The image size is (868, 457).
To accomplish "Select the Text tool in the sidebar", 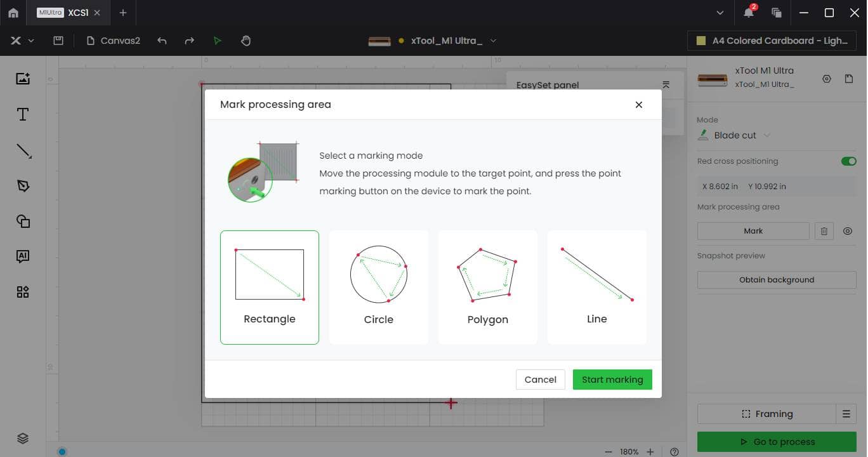I will click(23, 114).
